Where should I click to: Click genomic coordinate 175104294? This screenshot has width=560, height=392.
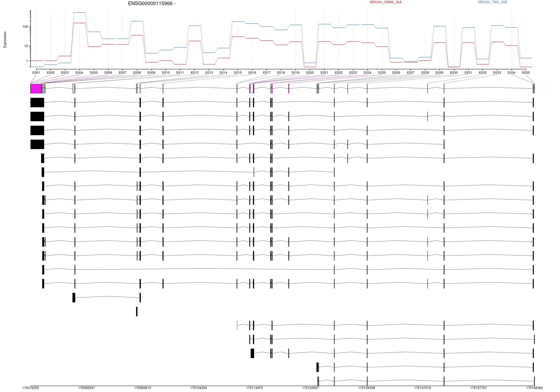pos(199,388)
